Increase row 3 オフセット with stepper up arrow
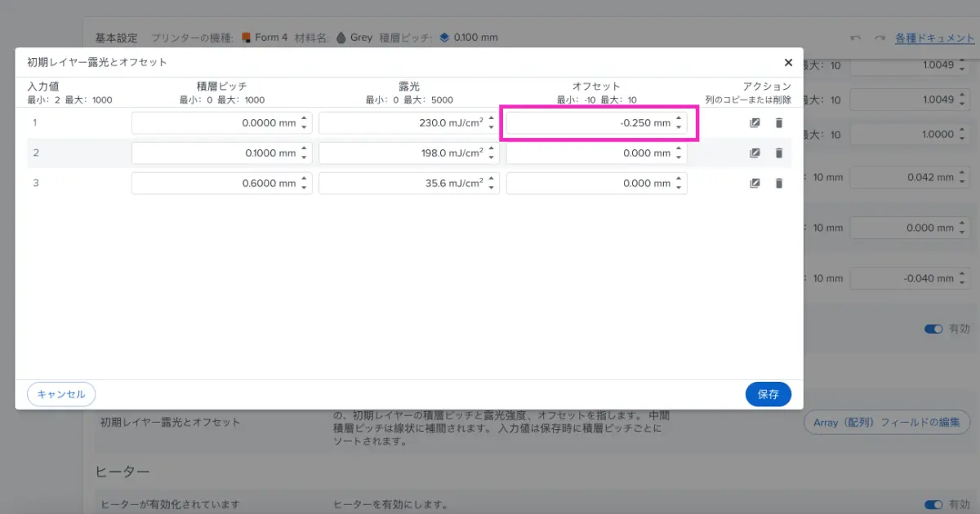Viewport: 980px width, 514px height. click(x=679, y=179)
